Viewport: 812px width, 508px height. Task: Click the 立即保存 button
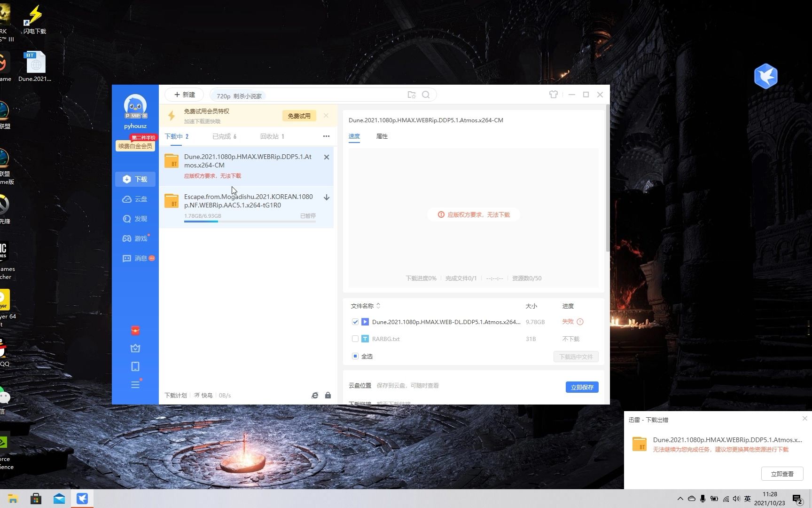[582, 387]
